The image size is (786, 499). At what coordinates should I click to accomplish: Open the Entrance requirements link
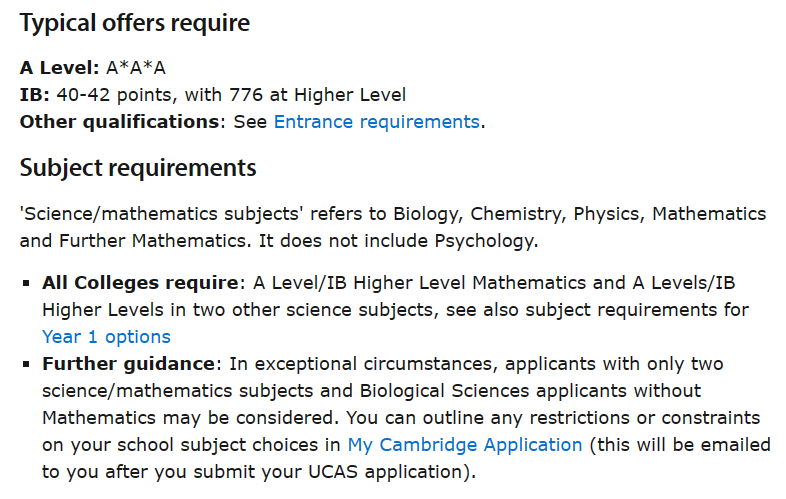point(376,122)
